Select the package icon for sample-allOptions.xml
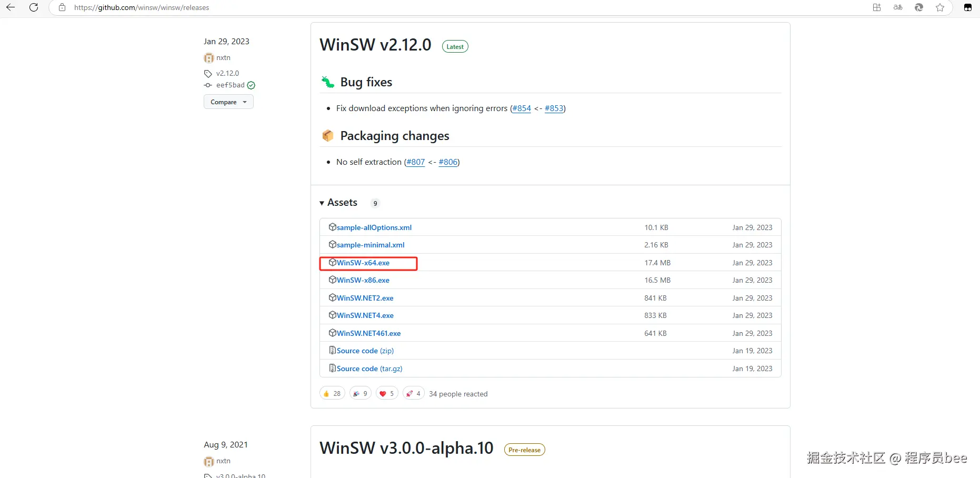This screenshot has width=980, height=478. pos(332,227)
